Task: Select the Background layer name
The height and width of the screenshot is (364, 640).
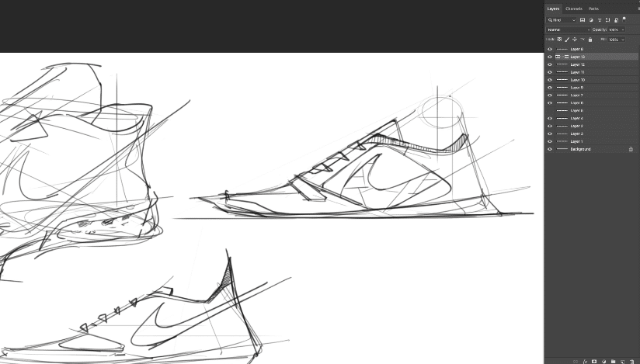Action: (580, 149)
